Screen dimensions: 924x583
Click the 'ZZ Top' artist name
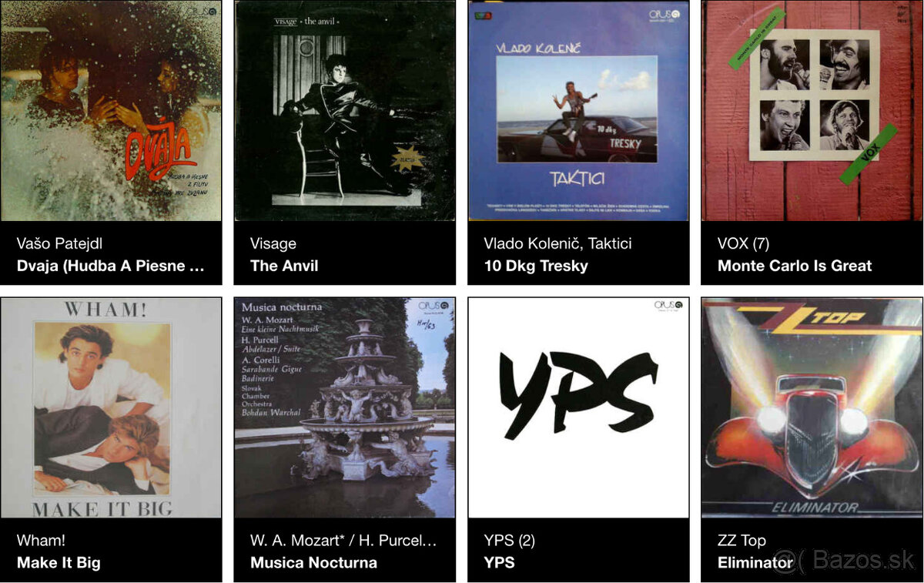[742, 541]
